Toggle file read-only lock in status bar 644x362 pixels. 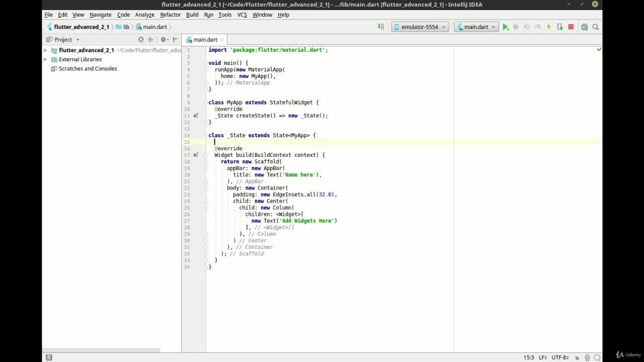pyautogui.click(x=577, y=357)
